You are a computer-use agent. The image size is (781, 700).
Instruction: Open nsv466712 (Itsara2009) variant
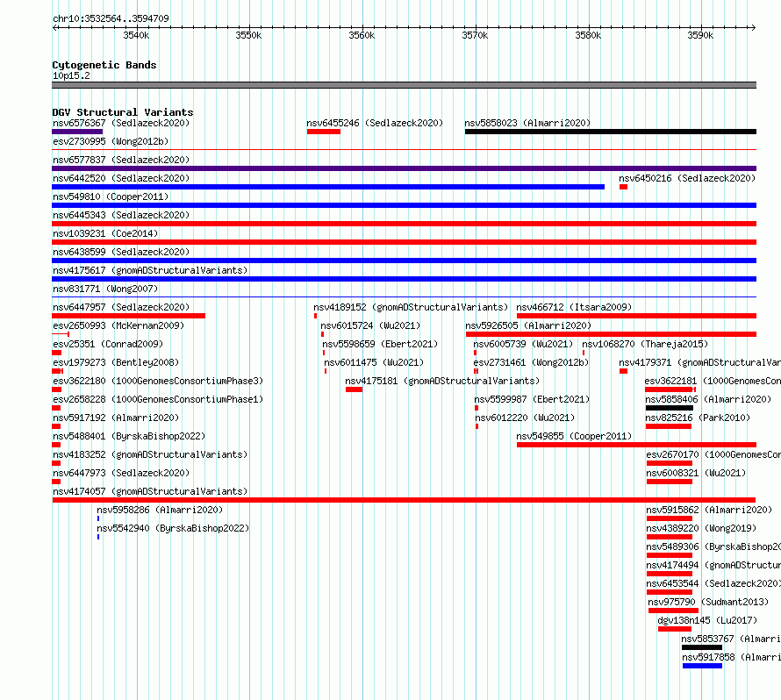tap(574, 307)
